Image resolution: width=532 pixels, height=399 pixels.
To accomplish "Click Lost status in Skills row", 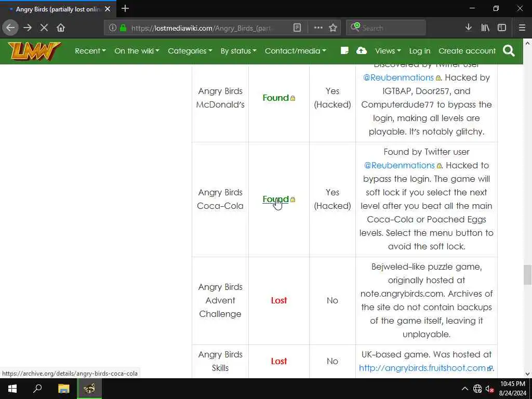I will point(279,362).
